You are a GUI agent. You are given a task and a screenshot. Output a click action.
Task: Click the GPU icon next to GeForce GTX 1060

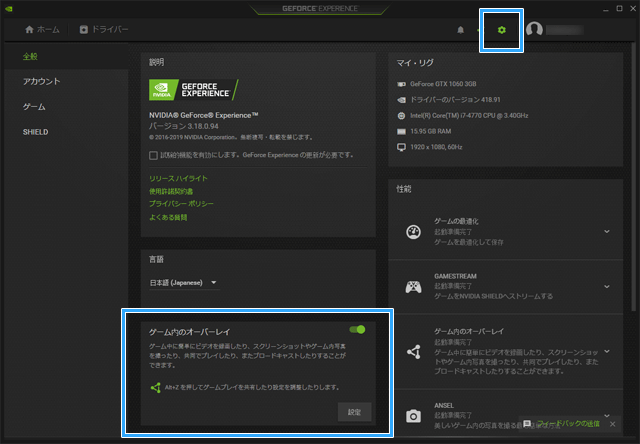point(401,84)
